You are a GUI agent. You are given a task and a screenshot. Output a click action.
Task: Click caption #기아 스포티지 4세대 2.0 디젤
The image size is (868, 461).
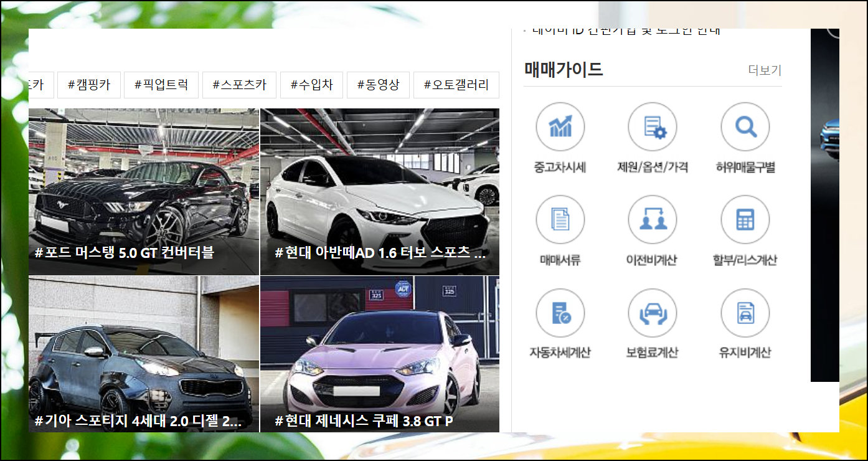click(x=138, y=422)
